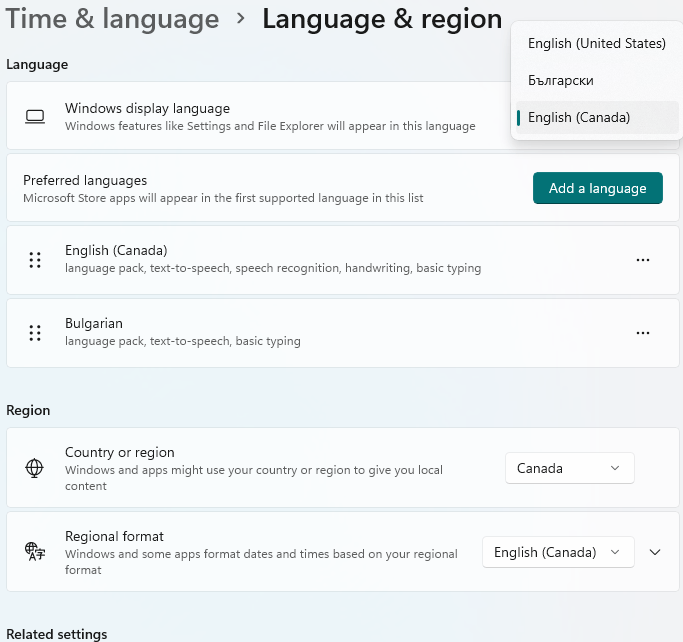Open more options for Bulgarian
The image size is (683, 642).
(x=643, y=333)
